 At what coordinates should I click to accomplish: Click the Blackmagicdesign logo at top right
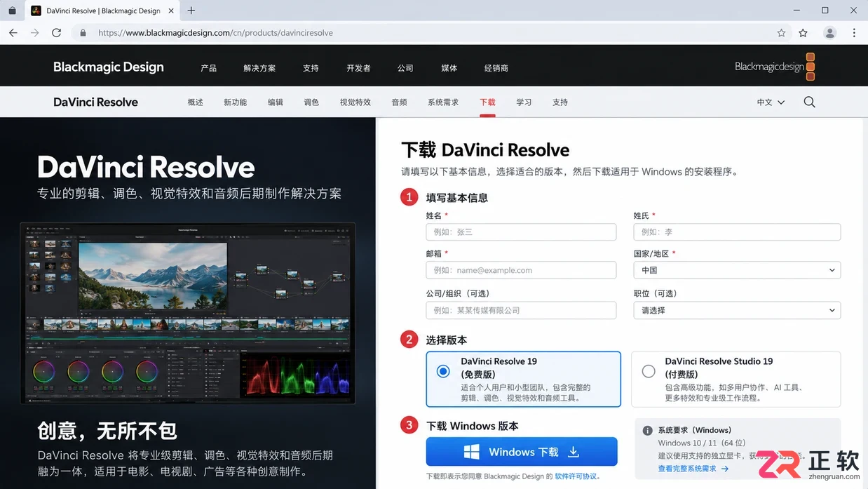tap(775, 67)
